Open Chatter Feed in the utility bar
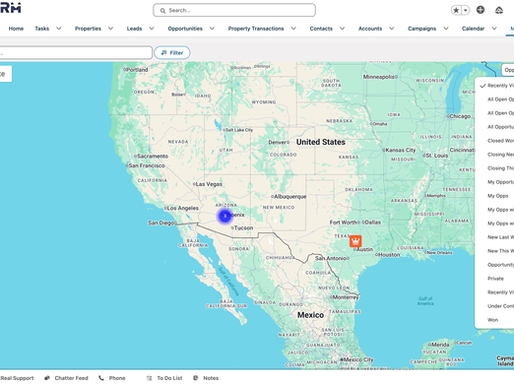This screenshot has width=514, height=386. pos(66,378)
